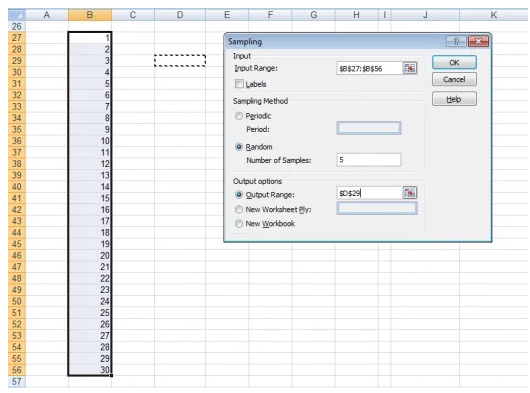
Task: Open the Help button in dialog
Action: 454,99
